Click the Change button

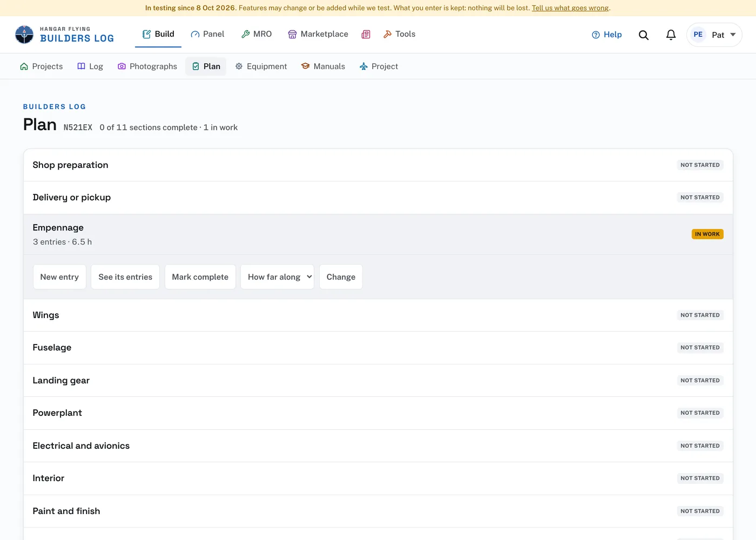click(x=341, y=277)
